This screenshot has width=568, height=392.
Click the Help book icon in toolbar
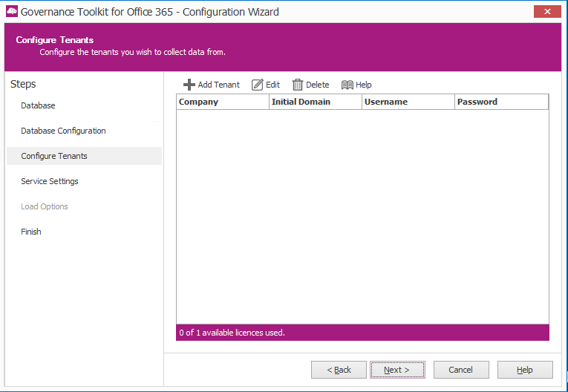[x=347, y=85]
